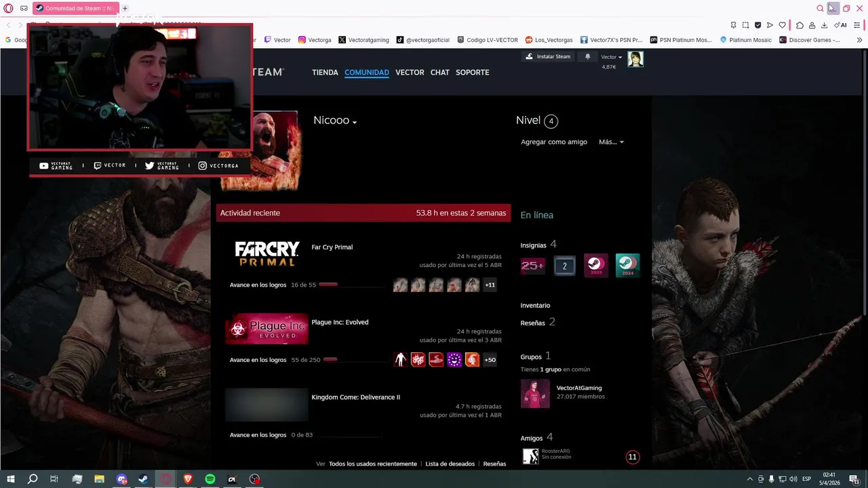The width and height of the screenshot is (868, 488).
Task: Open the Steam 2024 badge
Action: 627,266
